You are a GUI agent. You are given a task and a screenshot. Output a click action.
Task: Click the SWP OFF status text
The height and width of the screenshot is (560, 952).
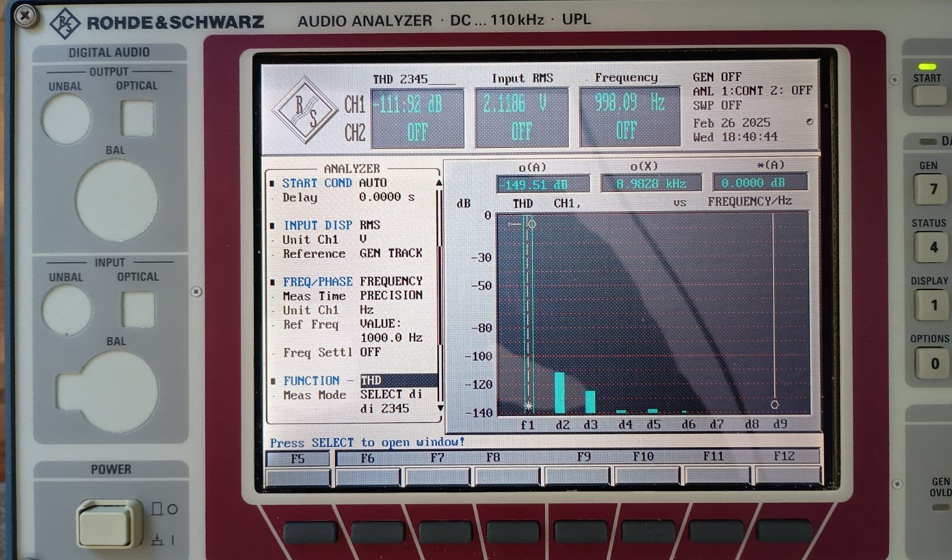(717, 105)
